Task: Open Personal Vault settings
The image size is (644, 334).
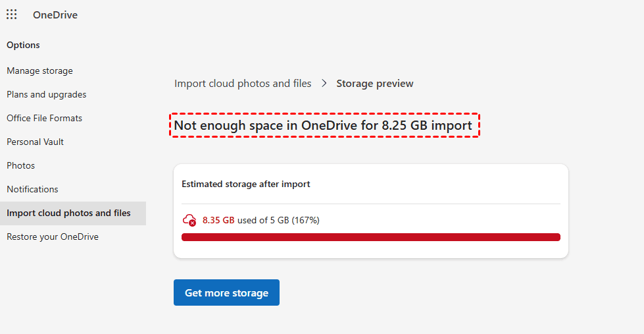Action: pos(35,142)
